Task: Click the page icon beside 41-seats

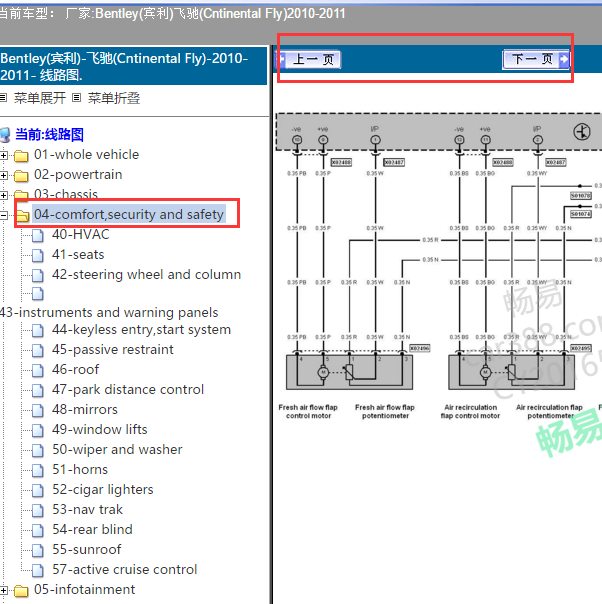Action: [x=37, y=255]
